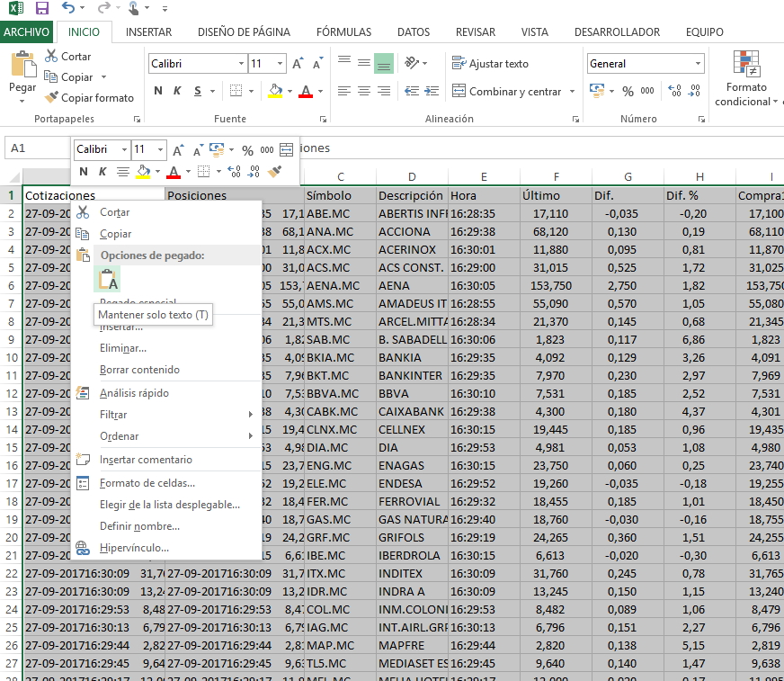Align text right in ribbon
784x681 pixels.
[384, 91]
